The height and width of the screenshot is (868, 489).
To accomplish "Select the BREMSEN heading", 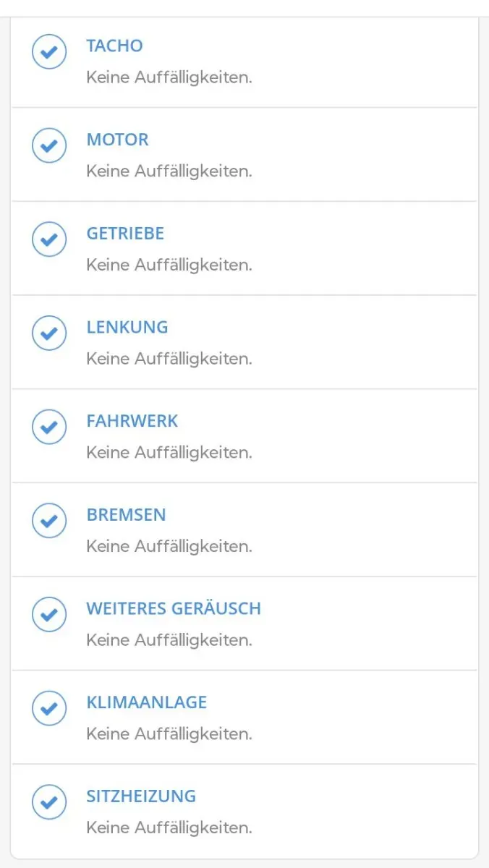I will tap(126, 515).
